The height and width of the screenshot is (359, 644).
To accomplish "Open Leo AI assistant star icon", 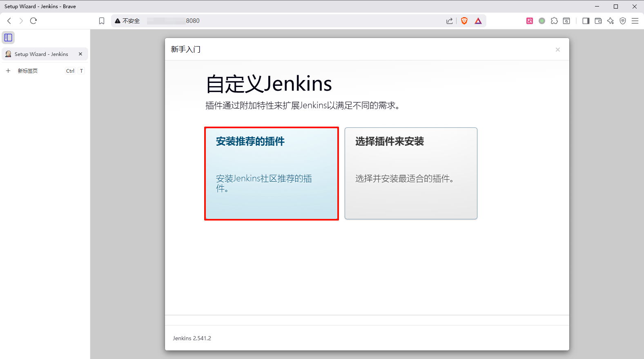I will [611, 21].
